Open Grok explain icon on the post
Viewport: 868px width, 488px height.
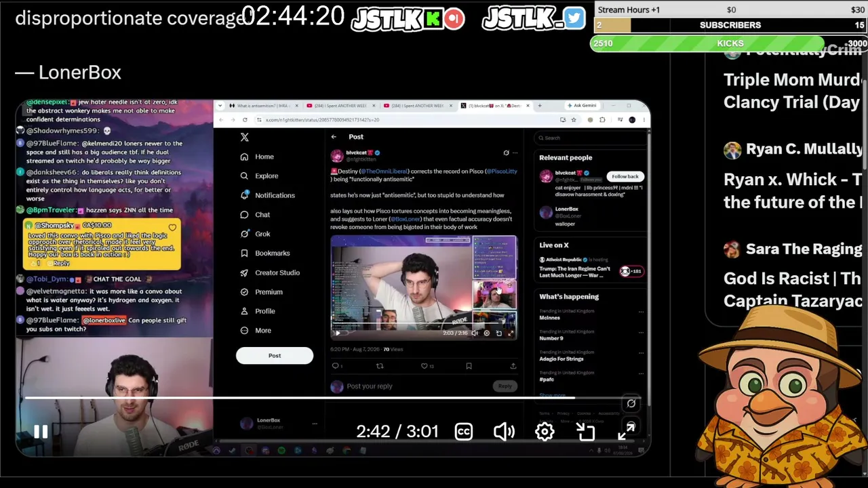tap(506, 153)
